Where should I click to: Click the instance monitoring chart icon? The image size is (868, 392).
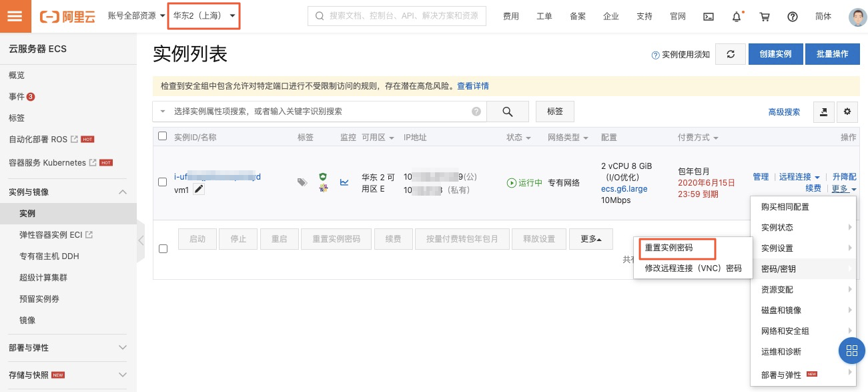coord(344,182)
